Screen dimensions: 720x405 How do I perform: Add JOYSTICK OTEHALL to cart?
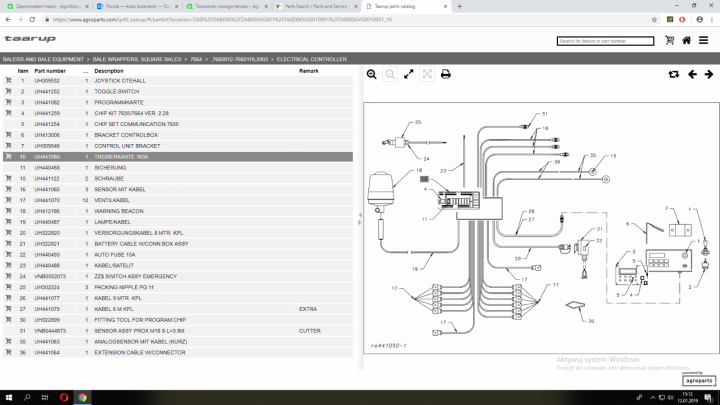click(8, 81)
